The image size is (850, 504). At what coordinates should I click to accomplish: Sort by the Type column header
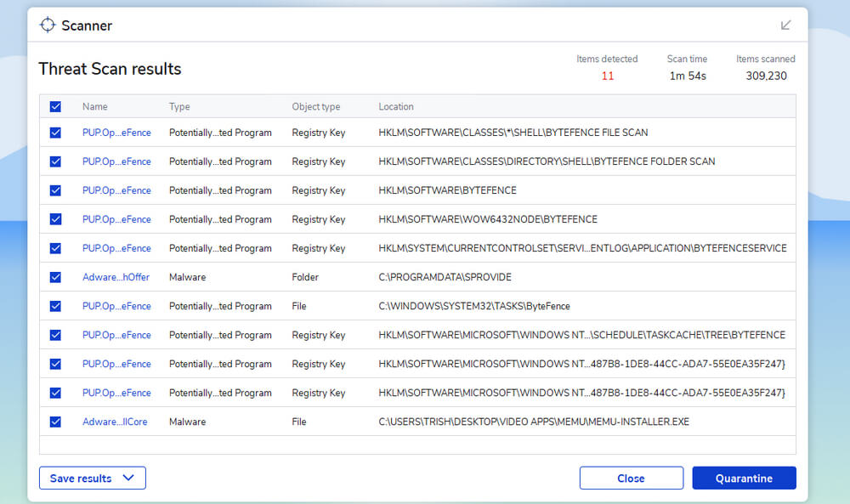pos(179,107)
